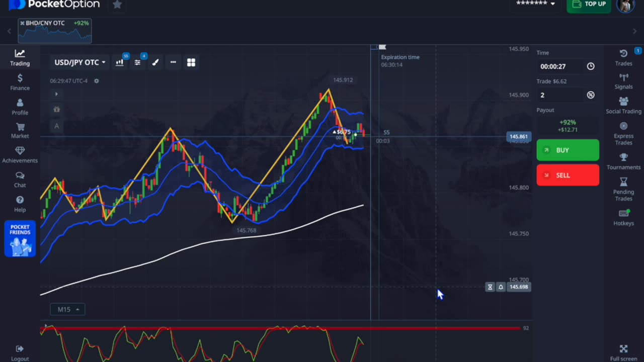Go to the Profile page

click(20, 107)
